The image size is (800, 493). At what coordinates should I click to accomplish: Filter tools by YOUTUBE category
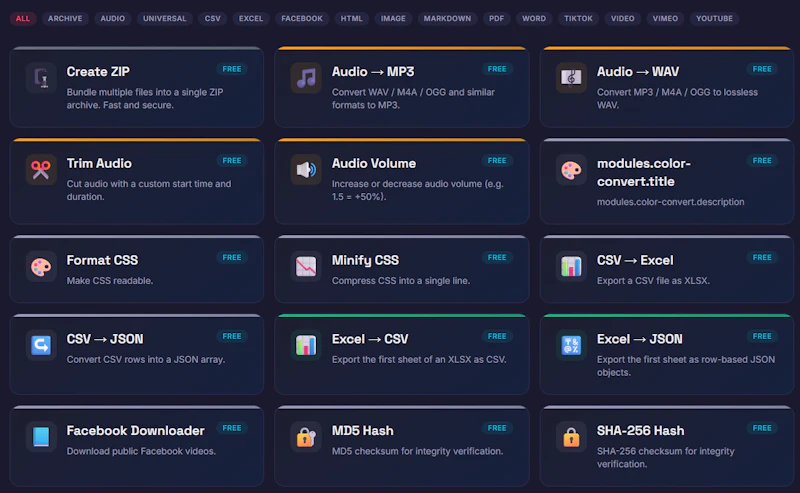coord(714,18)
